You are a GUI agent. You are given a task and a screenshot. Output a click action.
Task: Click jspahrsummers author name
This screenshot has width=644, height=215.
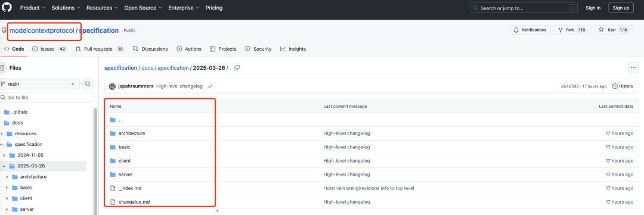point(135,86)
